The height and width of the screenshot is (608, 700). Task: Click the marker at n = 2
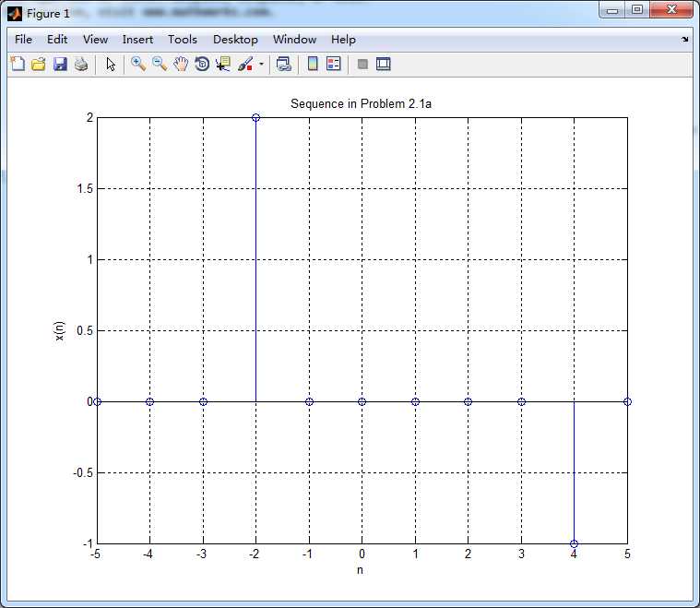468,401
